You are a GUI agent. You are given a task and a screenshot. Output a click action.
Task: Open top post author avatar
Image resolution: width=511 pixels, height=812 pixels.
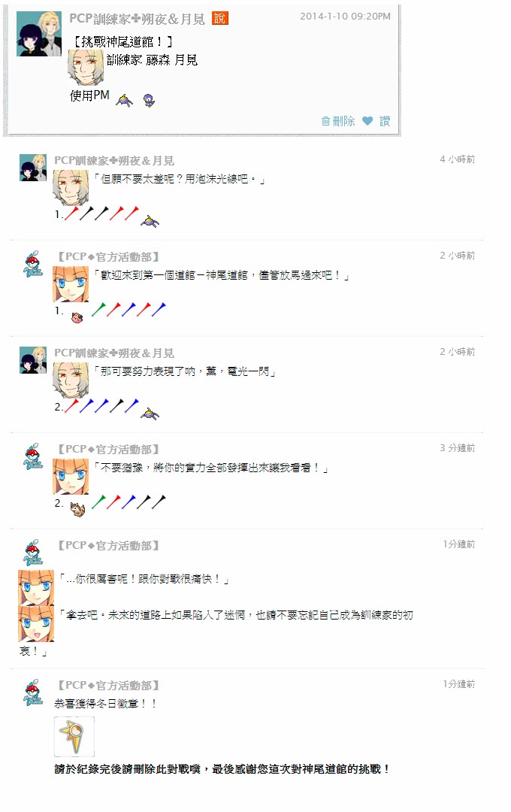click(x=39, y=34)
